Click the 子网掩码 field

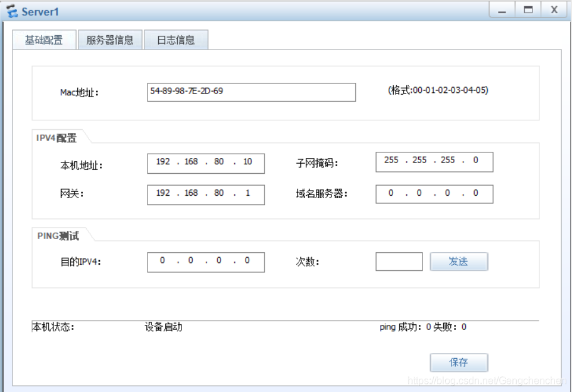click(x=434, y=162)
